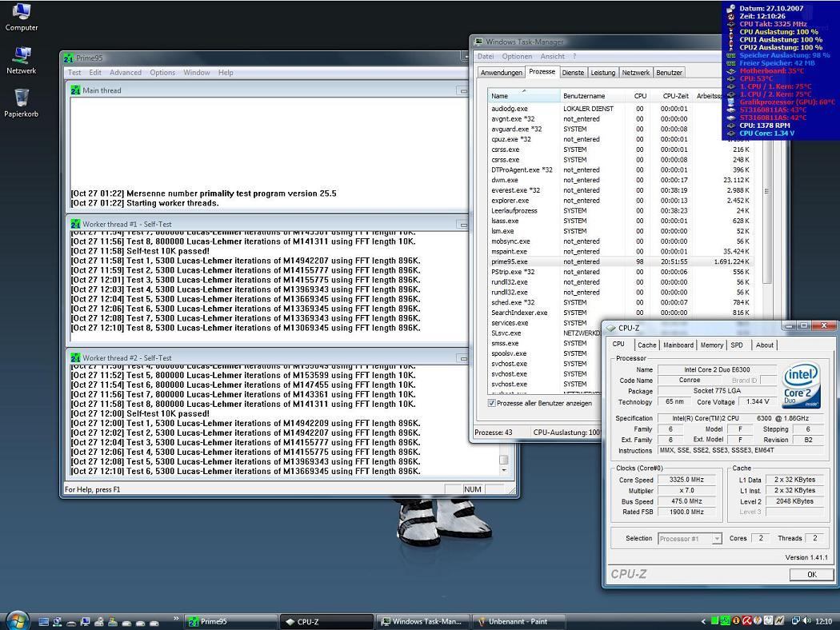Select the Leerlaufprozess process row
Viewport: 840px width, 630px height.
[x=621, y=210]
